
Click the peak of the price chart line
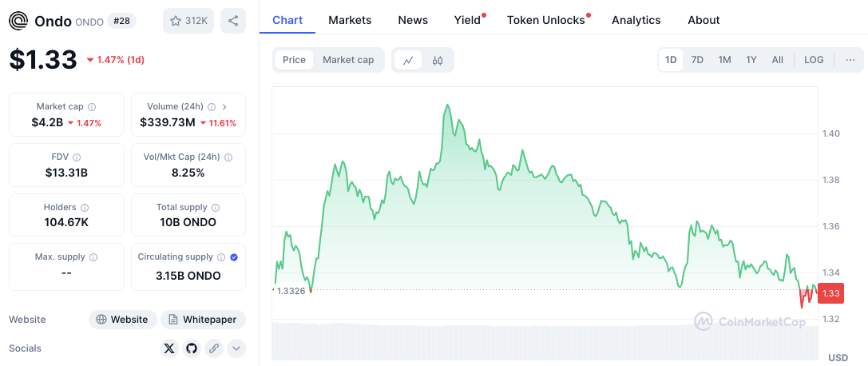(x=447, y=105)
